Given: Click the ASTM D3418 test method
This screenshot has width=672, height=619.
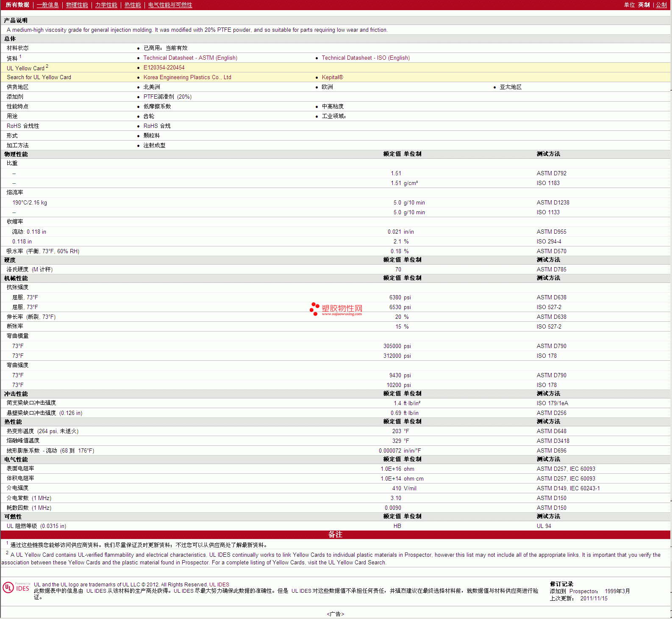Looking at the screenshot, I should tap(553, 441).
